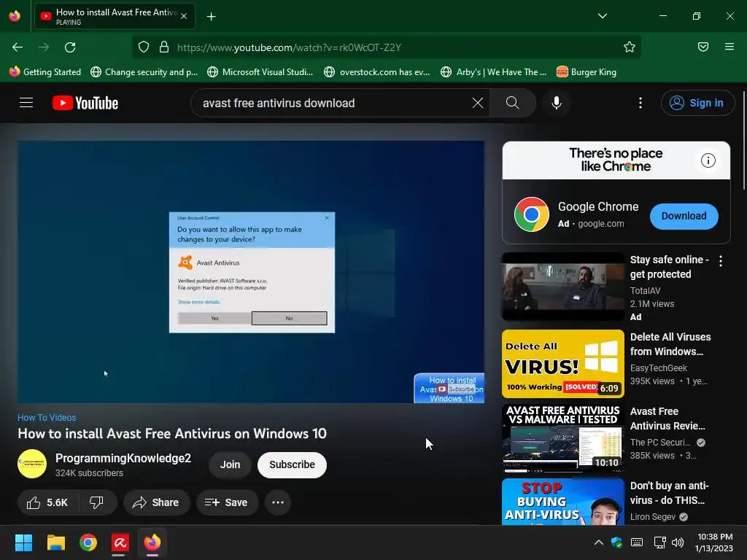Viewport: 747px width, 560px height.
Task: Open Burger King bookmark
Action: click(x=587, y=72)
